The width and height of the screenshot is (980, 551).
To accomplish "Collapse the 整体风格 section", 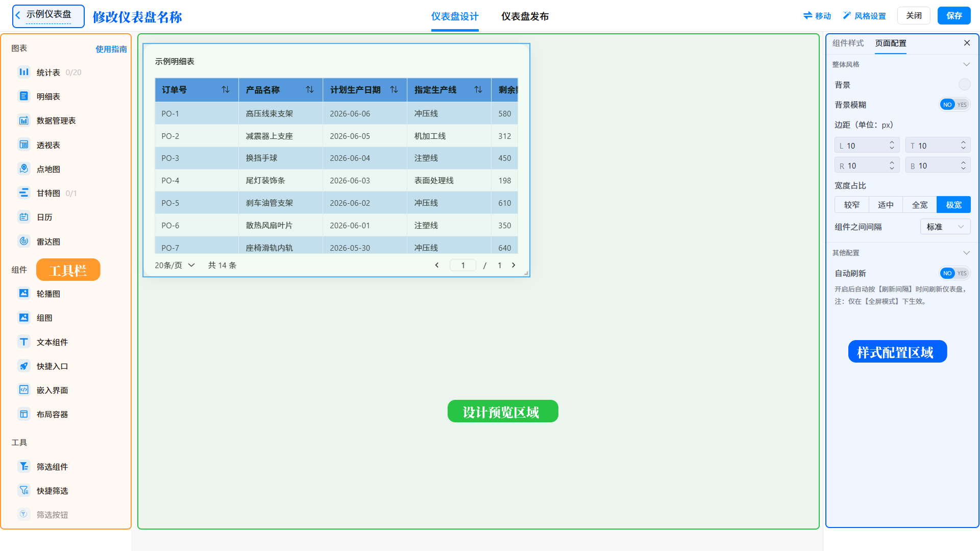I will point(966,64).
